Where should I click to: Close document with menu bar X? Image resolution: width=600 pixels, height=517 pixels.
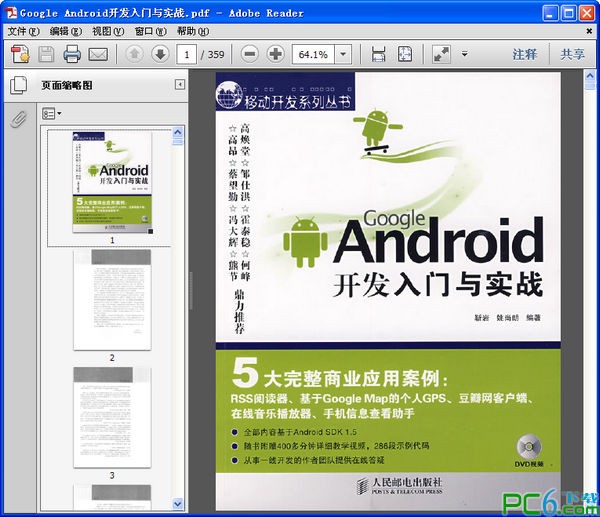589,31
